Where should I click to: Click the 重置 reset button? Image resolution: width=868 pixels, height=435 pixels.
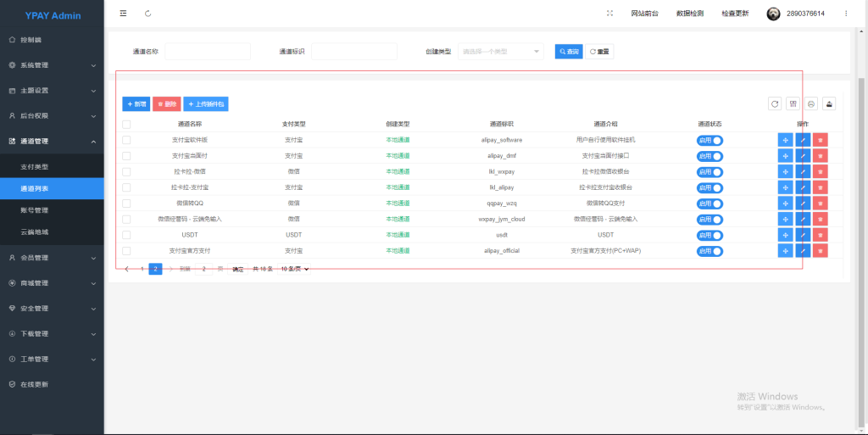[x=599, y=52]
